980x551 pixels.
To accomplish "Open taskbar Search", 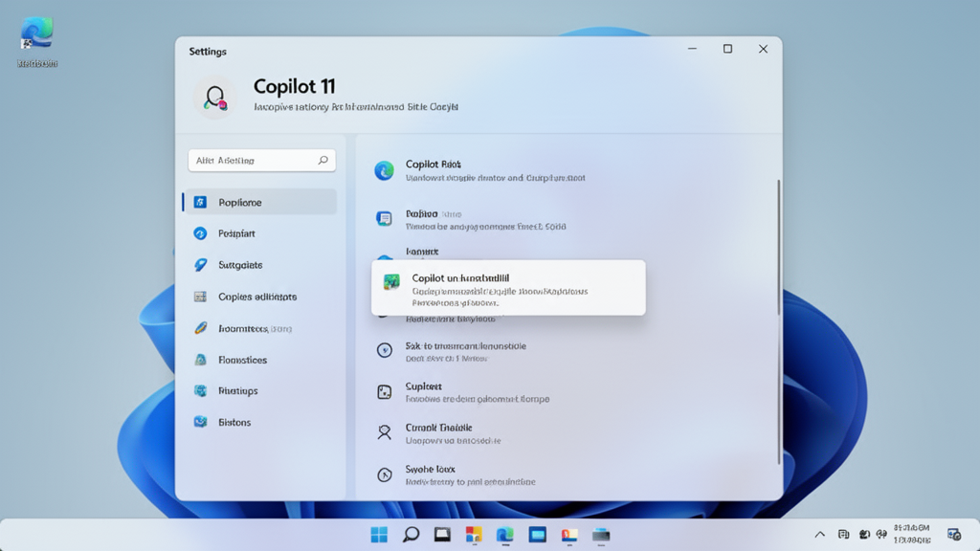I will coord(411,535).
